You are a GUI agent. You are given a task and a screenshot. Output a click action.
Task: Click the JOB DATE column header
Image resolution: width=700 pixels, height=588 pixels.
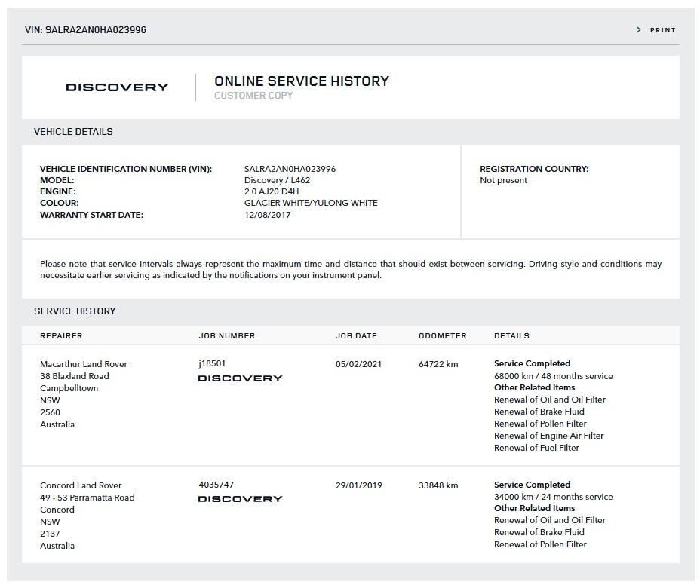(356, 336)
